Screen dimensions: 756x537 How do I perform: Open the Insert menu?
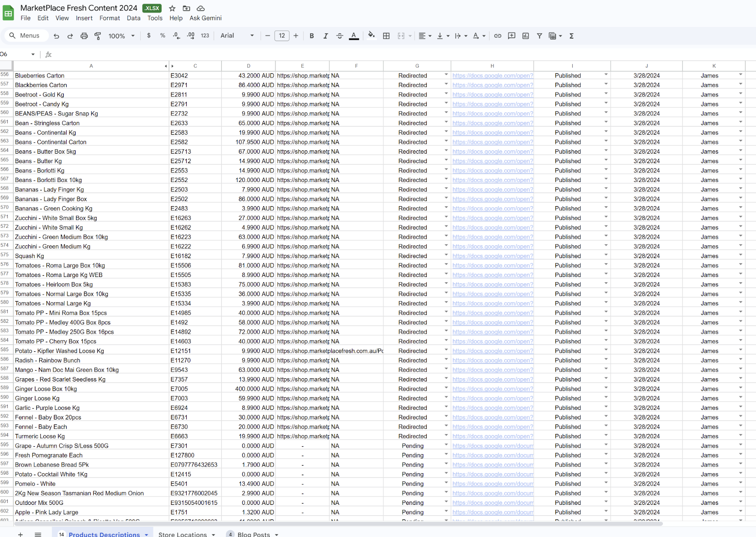coord(84,18)
